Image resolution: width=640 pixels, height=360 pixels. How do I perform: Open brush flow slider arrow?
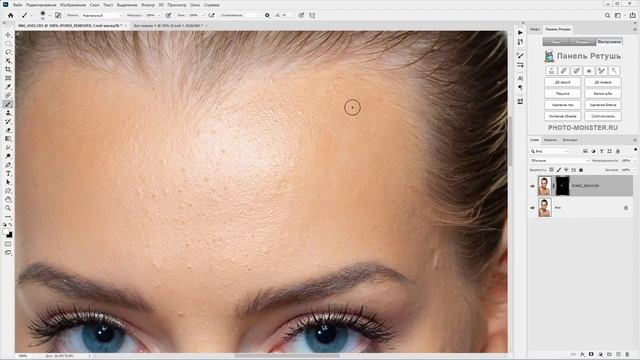pos(202,15)
